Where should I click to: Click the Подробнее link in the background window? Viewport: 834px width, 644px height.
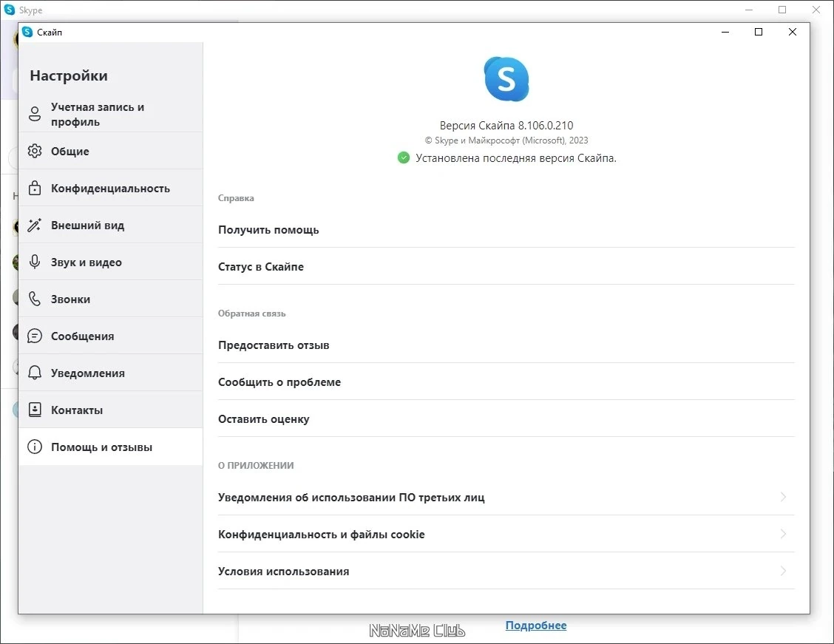pos(535,626)
